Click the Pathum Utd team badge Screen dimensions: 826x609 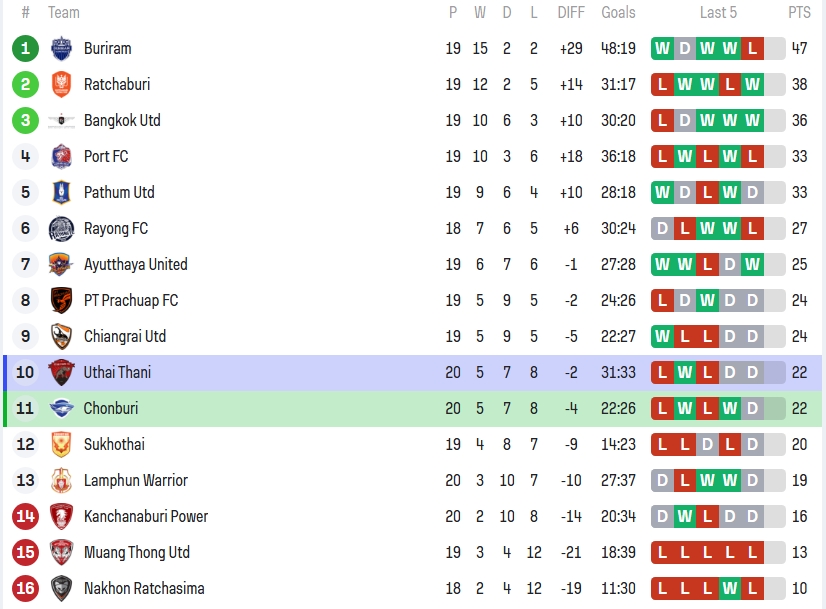pyautogui.click(x=61, y=193)
